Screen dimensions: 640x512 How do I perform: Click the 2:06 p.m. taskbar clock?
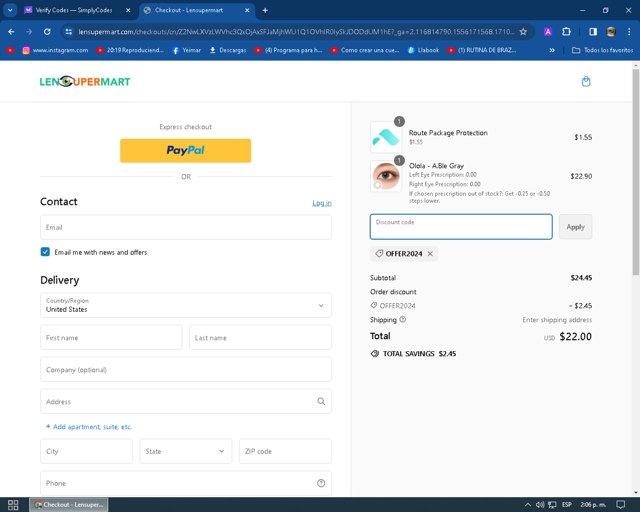(x=593, y=505)
